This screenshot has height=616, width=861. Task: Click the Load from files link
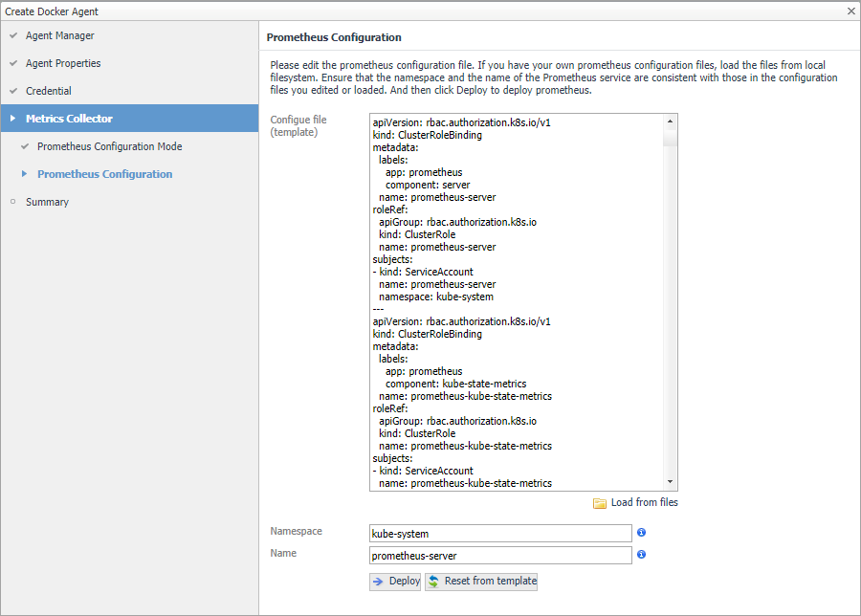click(x=644, y=503)
